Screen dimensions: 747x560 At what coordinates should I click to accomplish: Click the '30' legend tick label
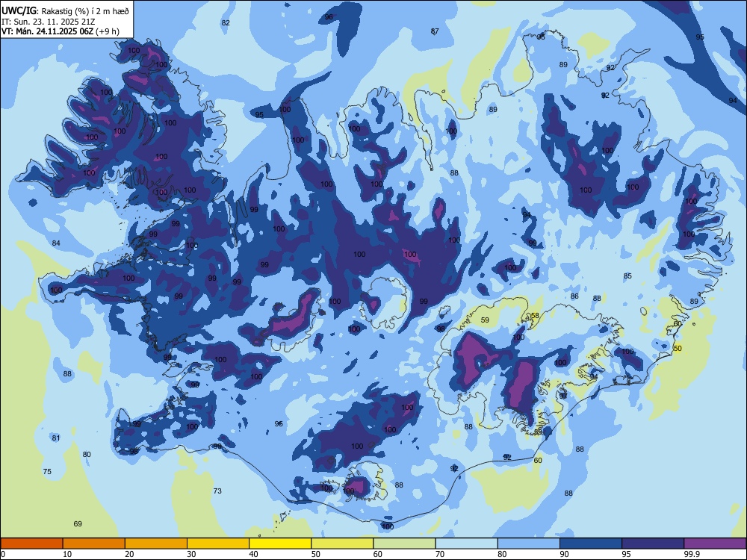coord(191,554)
